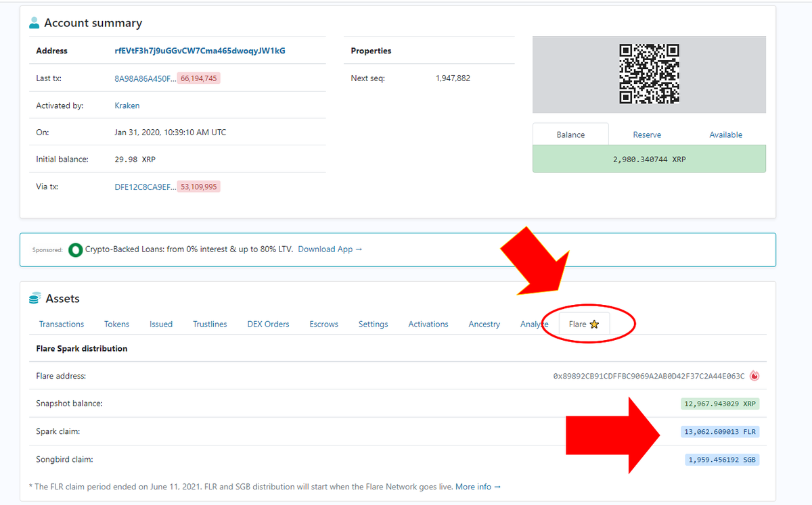Select the DEX Orders tab
The height and width of the screenshot is (505, 812).
pos(268,324)
